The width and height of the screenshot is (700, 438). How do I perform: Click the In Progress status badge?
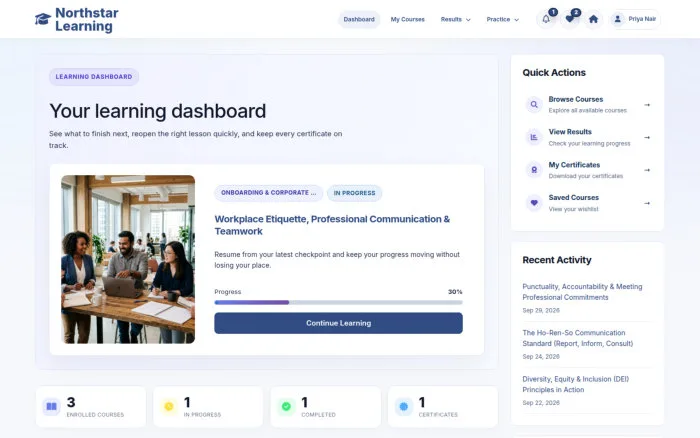[x=354, y=193]
